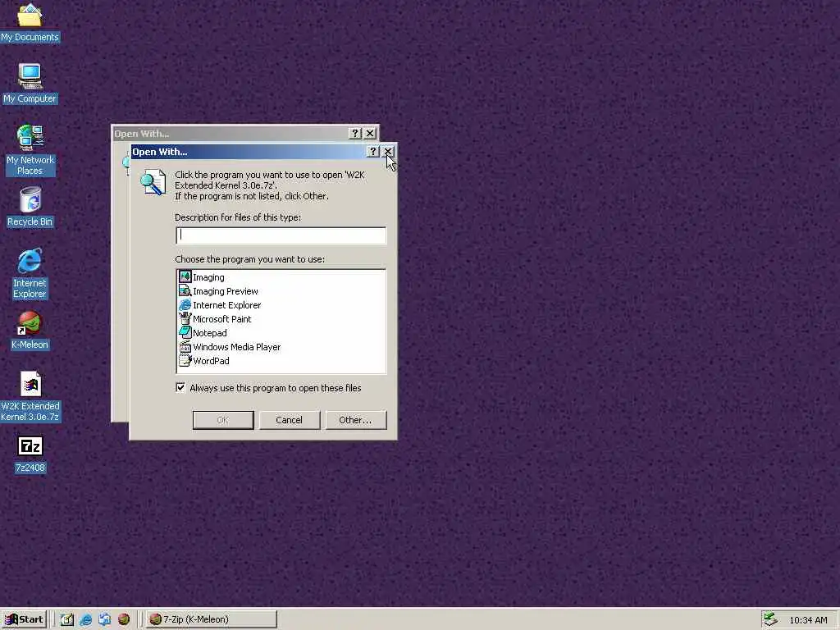The width and height of the screenshot is (840, 630).
Task: Select Notepad text entry
Action: click(x=209, y=333)
